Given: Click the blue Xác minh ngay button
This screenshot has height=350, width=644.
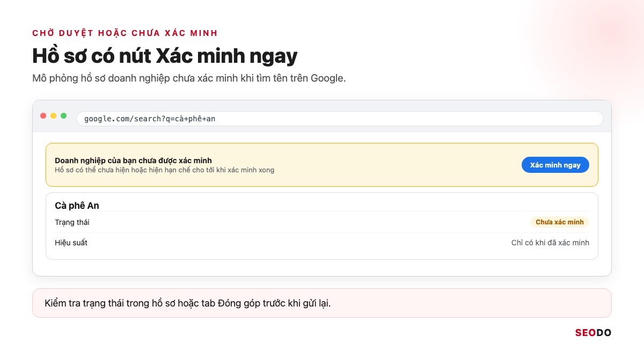Looking at the screenshot, I should pos(555,165).
